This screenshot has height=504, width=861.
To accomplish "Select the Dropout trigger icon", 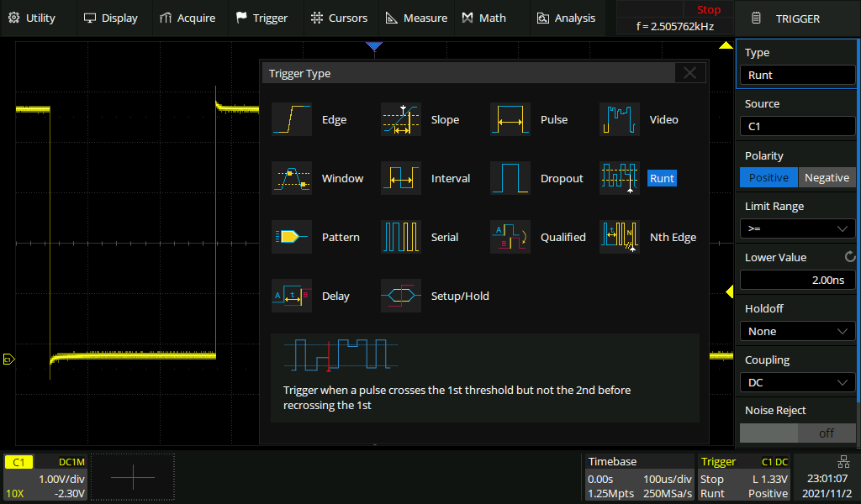I will (510, 179).
